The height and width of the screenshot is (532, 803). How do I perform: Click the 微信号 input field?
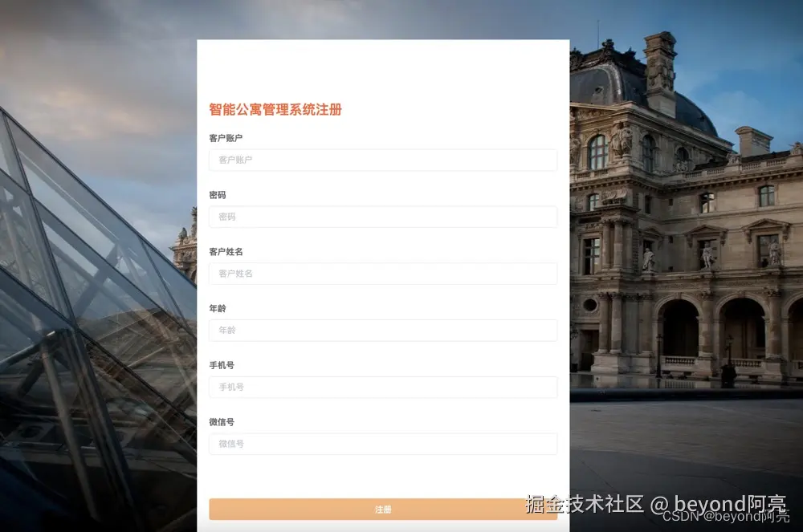(382, 444)
